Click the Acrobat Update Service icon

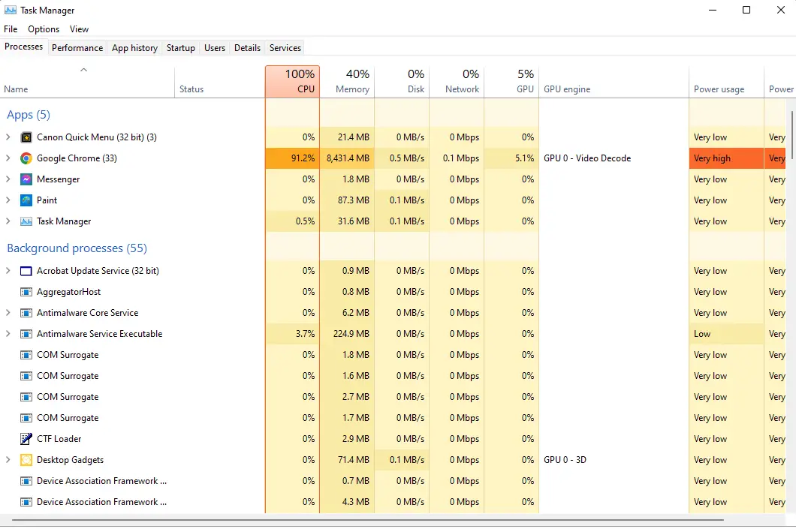pyautogui.click(x=26, y=271)
